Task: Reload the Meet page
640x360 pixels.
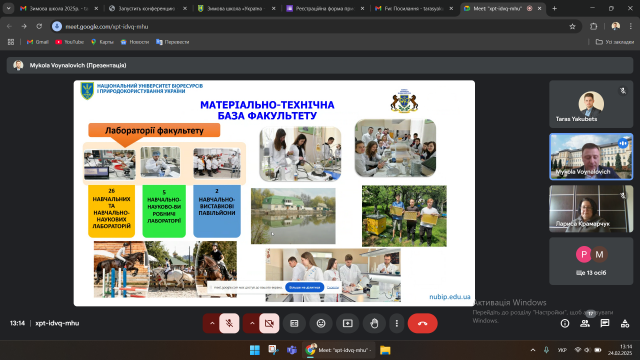Action: point(39,27)
